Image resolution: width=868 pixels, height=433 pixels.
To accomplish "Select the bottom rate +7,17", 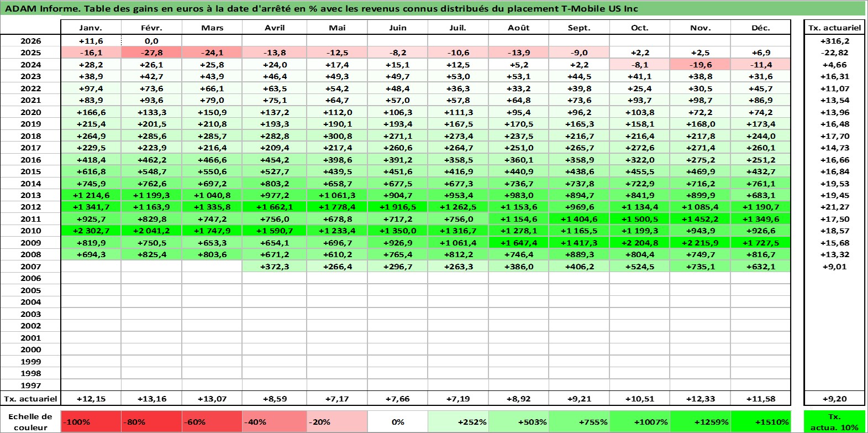I will [337, 399].
